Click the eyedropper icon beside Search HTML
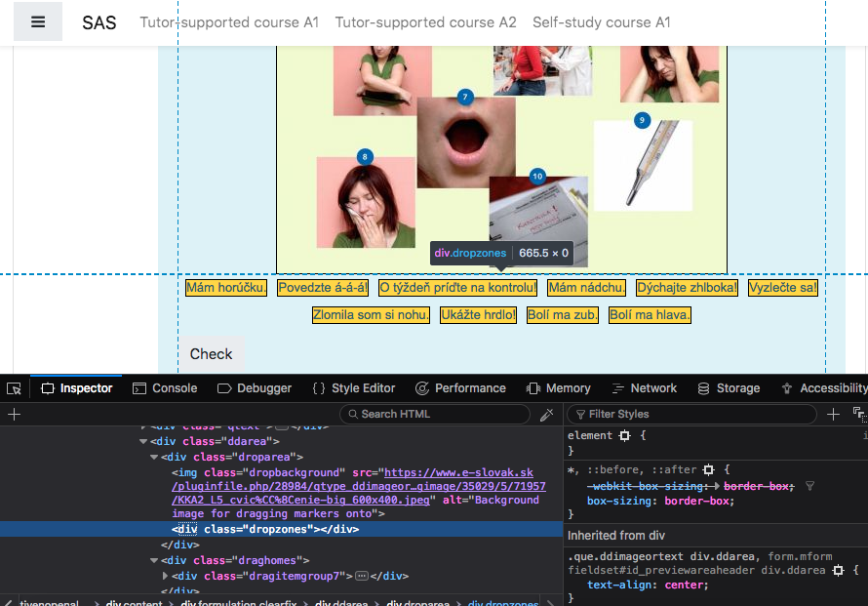 (546, 415)
